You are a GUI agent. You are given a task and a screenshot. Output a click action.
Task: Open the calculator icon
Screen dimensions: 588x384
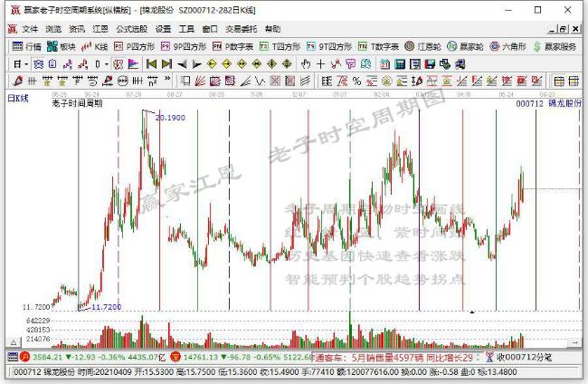400,64
